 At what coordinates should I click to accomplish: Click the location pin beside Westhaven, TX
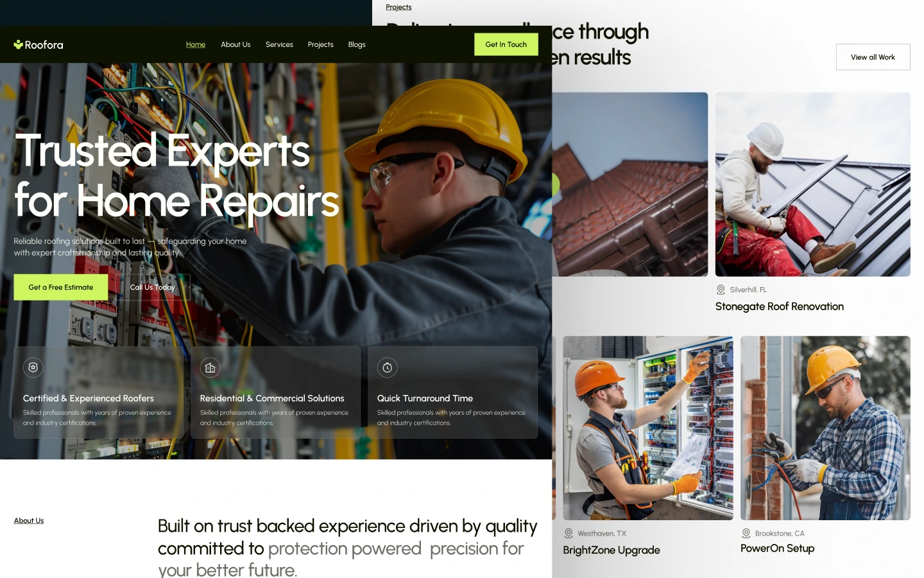[x=568, y=533]
